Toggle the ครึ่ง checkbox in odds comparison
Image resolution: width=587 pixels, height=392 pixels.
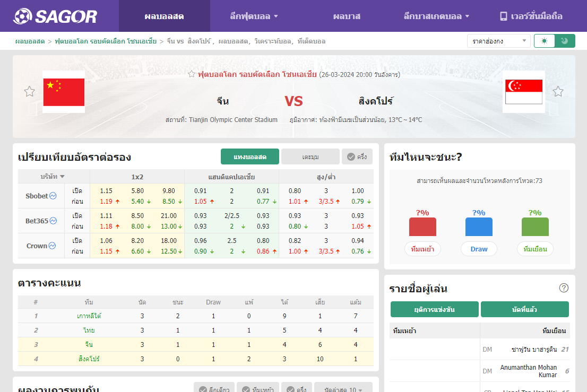click(x=357, y=156)
